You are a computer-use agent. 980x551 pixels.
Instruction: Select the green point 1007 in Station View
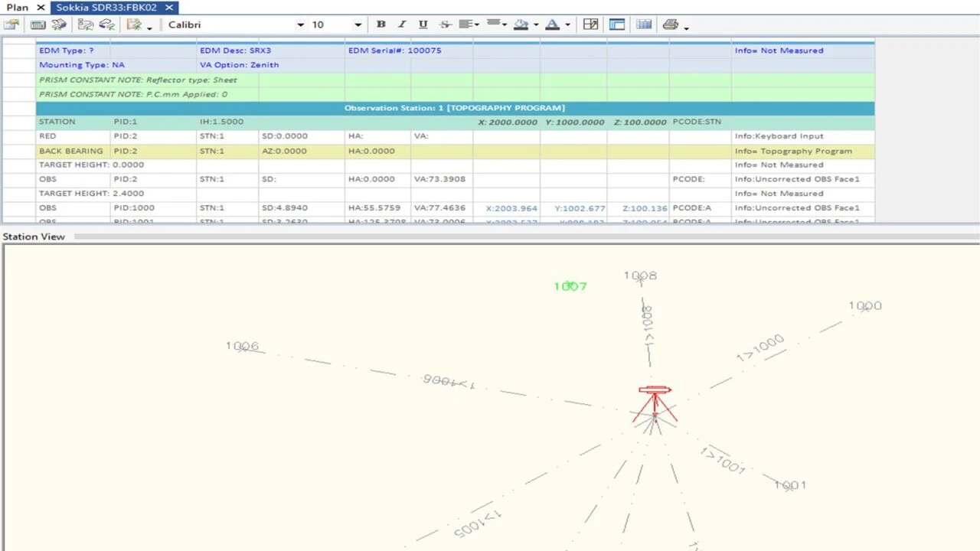pyautogui.click(x=570, y=286)
